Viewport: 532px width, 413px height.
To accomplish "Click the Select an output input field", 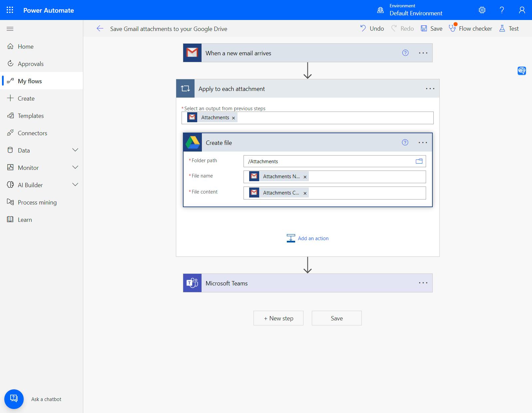I will tap(307, 118).
